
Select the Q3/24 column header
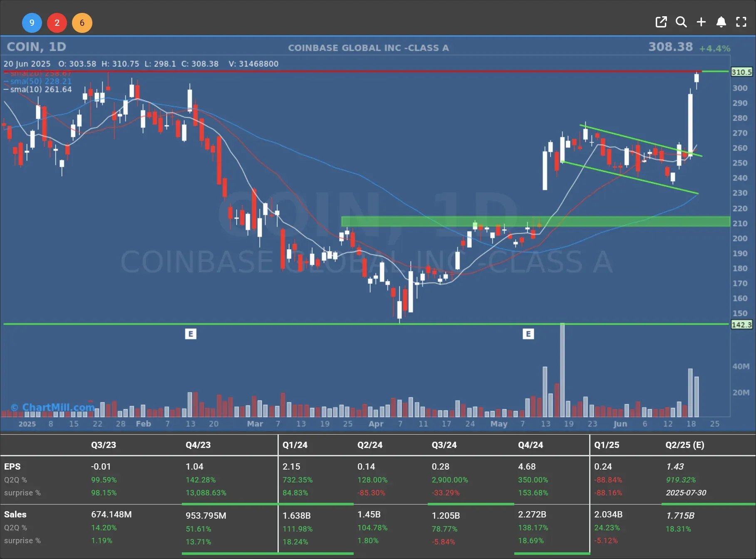tap(444, 445)
